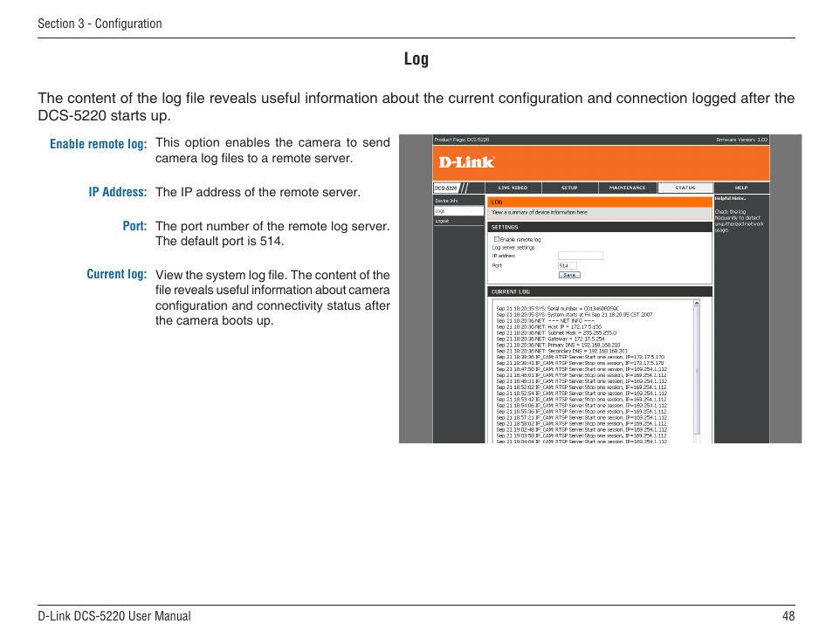Click the footer 'D-Link DCS-5220 User Manual'
This screenshot has height=644, width=833.
[x=114, y=616]
